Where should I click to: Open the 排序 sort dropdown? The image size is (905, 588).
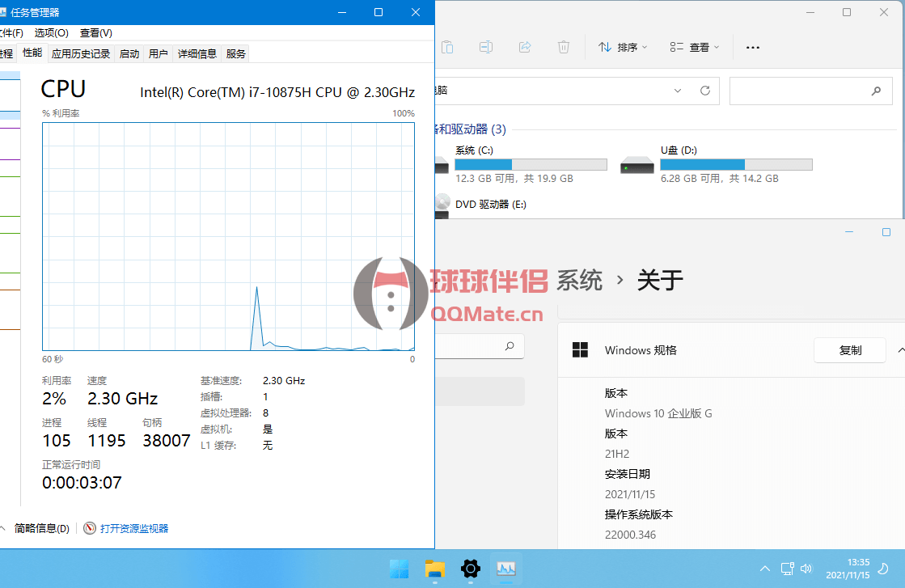click(x=623, y=48)
